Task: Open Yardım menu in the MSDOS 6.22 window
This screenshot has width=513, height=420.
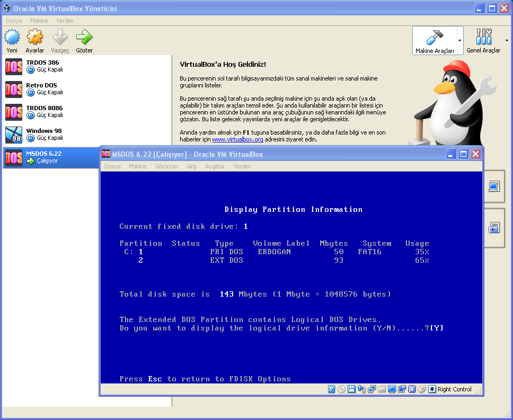Action: coord(242,166)
